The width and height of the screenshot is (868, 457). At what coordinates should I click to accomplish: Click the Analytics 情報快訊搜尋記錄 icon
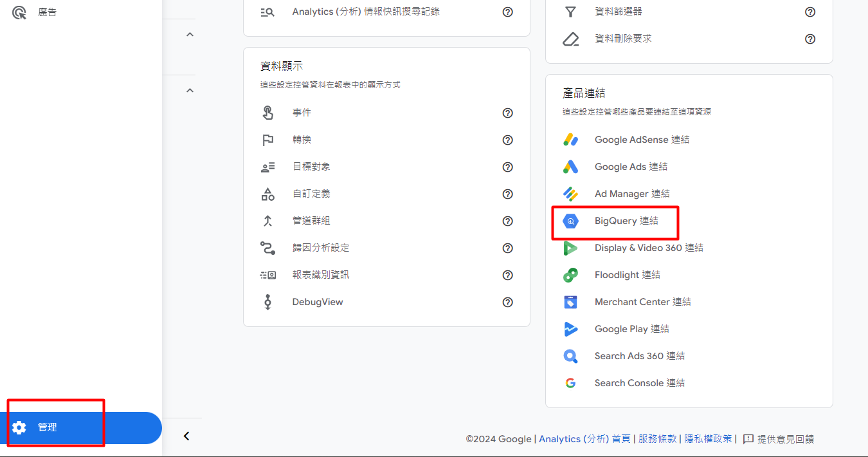[268, 12]
